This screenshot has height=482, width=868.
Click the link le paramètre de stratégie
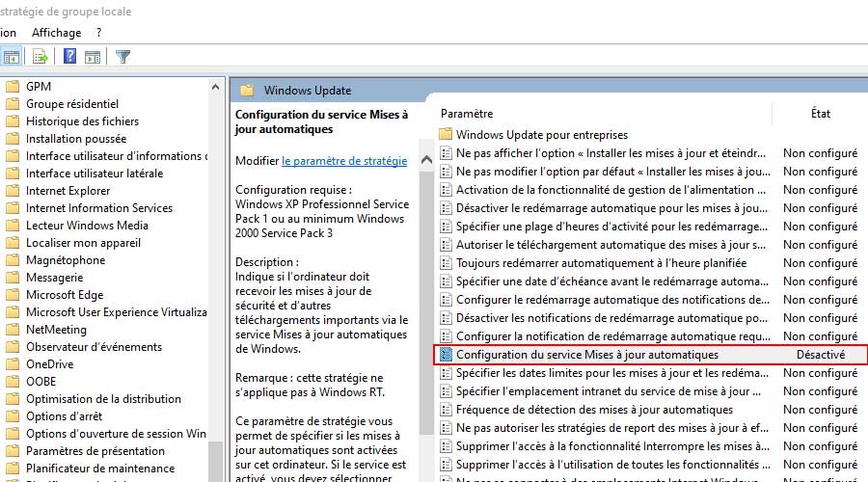pyautogui.click(x=344, y=161)
